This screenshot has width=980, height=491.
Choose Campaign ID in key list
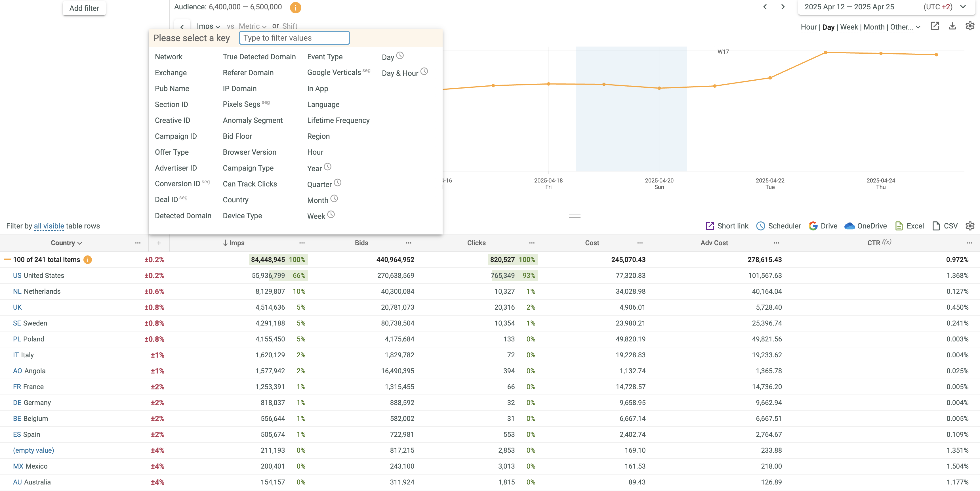click(x=175, y=136)
